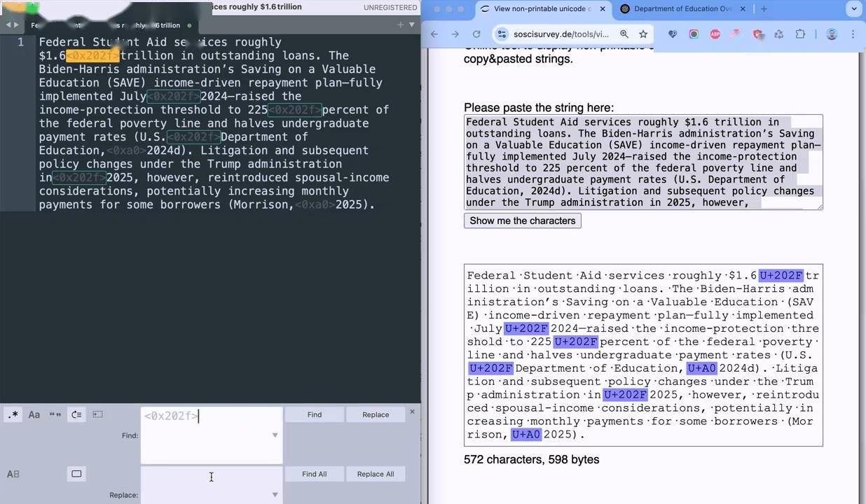Add a new tab in Sublime
This screenshot has width=866, height=504.
[x=401, y=24]
